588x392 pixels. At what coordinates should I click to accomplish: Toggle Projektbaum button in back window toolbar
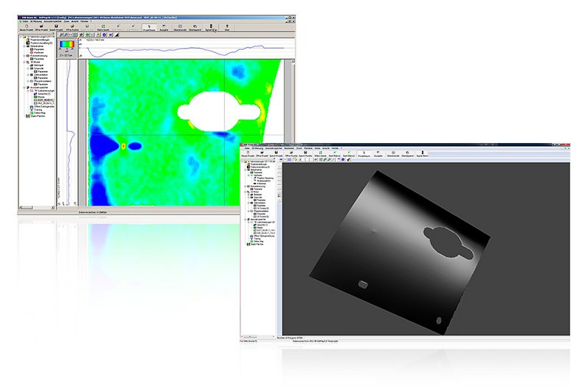coord(149,27)
